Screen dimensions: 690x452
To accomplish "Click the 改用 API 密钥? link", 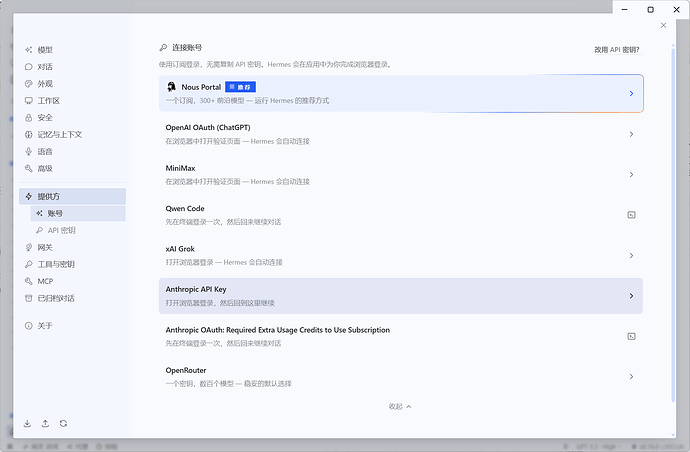I will [617, 50].
